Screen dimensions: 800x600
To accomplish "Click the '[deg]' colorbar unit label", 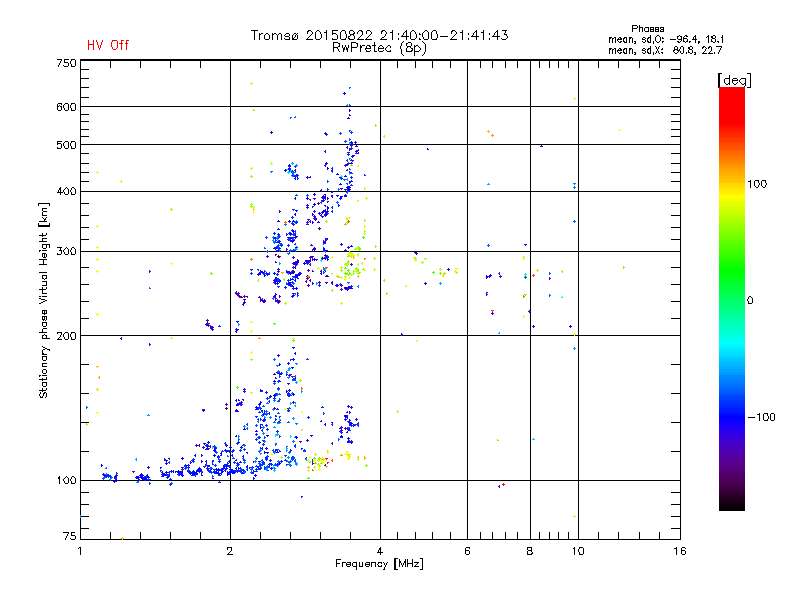I will pos(734,80).
